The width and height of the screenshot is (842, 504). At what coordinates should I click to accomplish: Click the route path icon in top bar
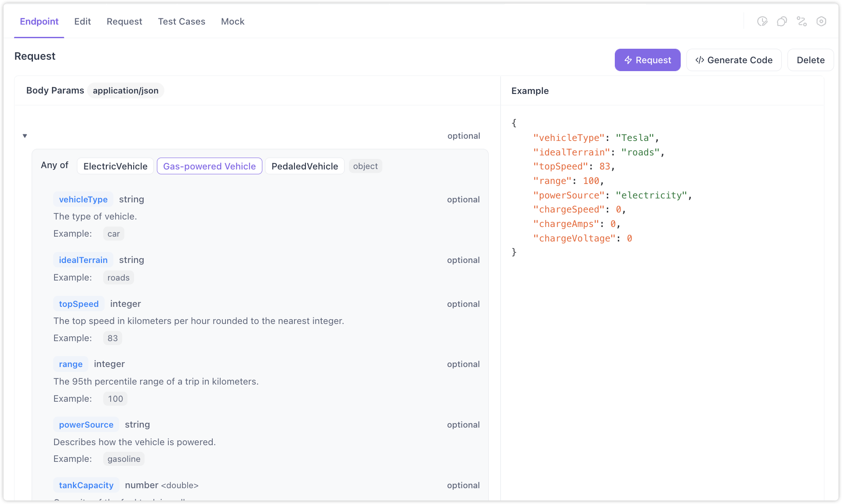tap(802, 22)
